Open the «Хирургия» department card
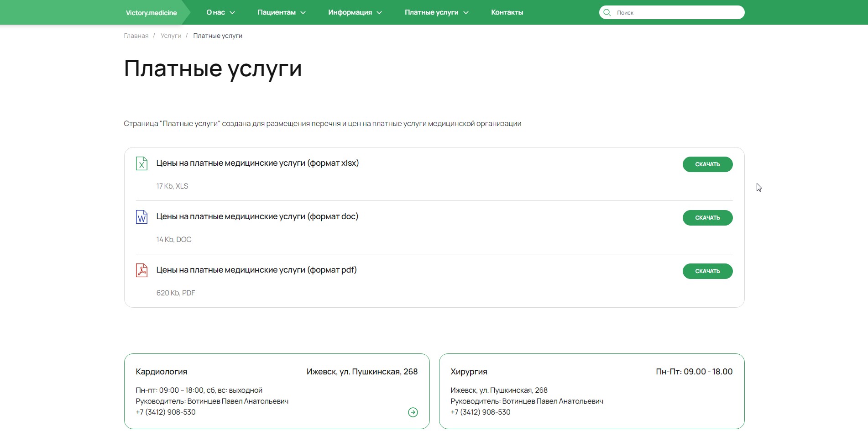The width and height of the screenshot is (868, 442). tap(469, 372)
